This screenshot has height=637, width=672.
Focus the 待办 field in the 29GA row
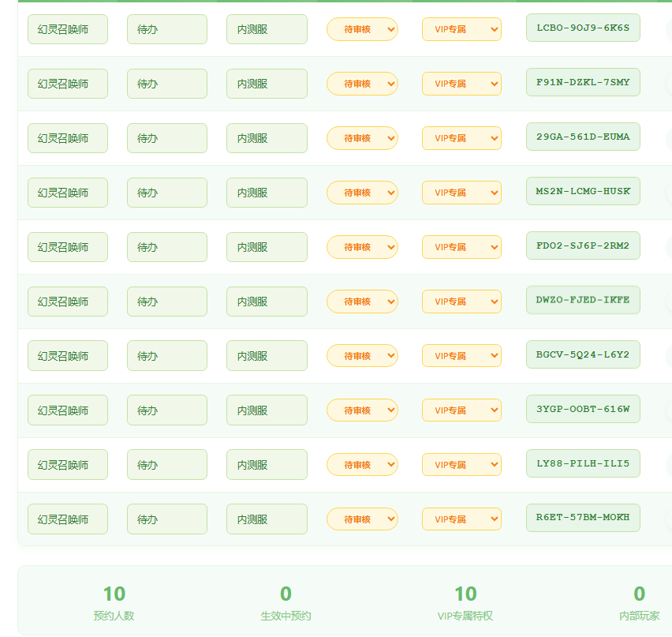click(167, 138)
